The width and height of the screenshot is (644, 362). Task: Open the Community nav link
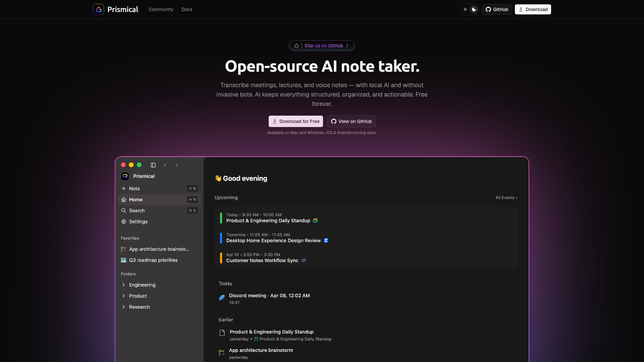(161, 9)
